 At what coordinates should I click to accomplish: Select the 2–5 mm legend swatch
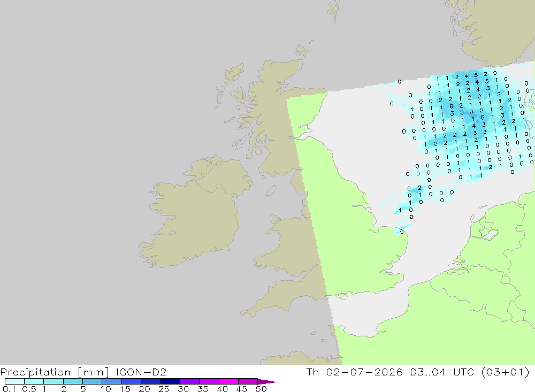[x=73, y=381]
